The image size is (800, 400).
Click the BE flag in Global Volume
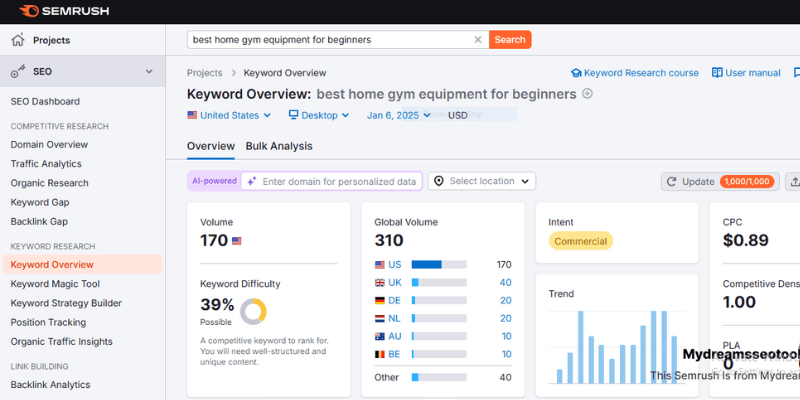tap(380, 354)
